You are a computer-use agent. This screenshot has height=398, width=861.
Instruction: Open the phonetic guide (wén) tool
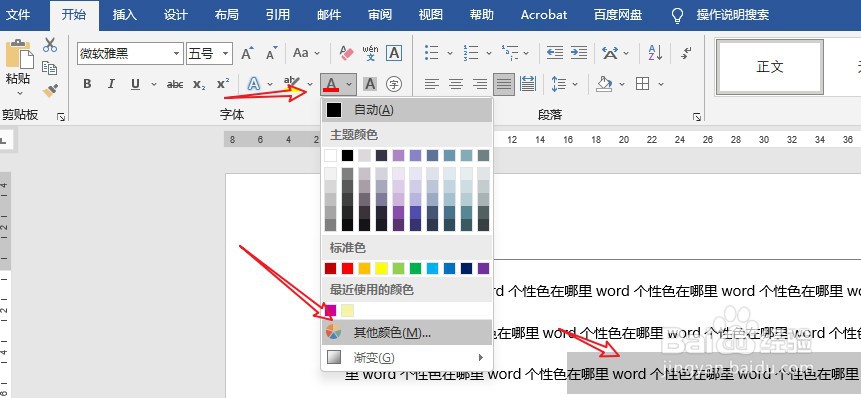point(370,53)
